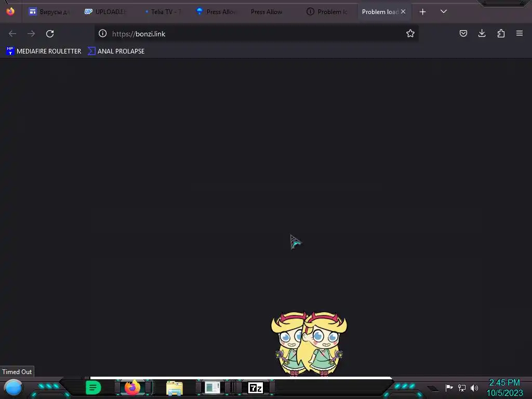Go forward to the next page
The height and width of the screenshot is (399, 532).
click(31, 34)
